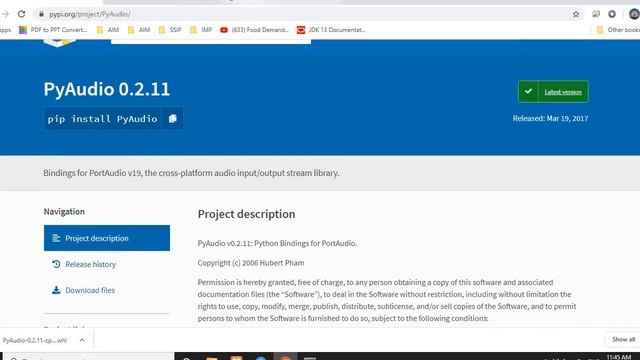Click the taskbar clock showing 11:45 AM
This screenshot has height=360, width=640.
618,357
